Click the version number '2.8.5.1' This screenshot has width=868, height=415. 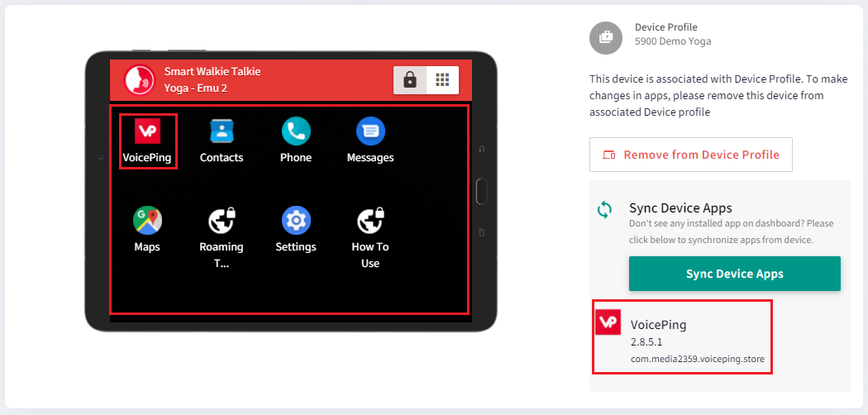coord(646,342)
